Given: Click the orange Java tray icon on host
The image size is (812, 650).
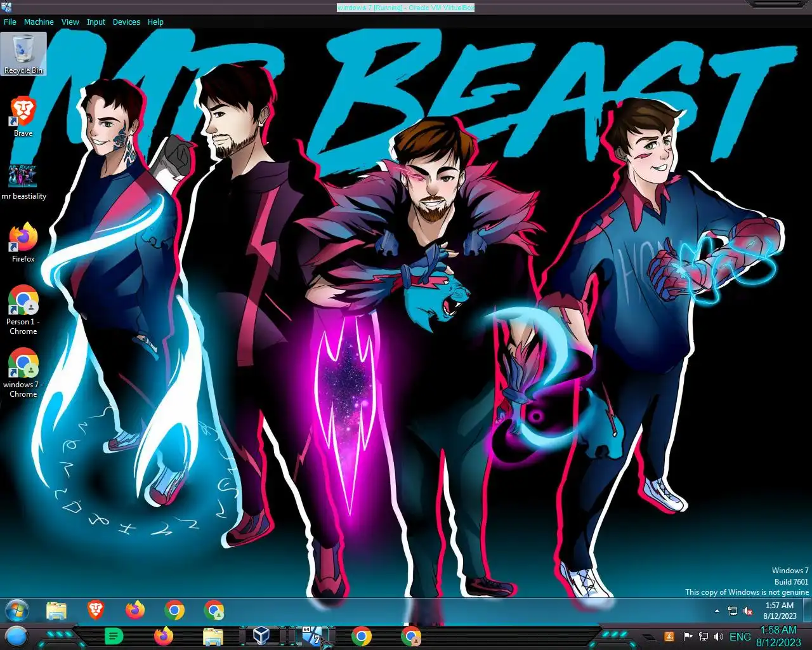Looking at the screenshot, I should (669, 637).
